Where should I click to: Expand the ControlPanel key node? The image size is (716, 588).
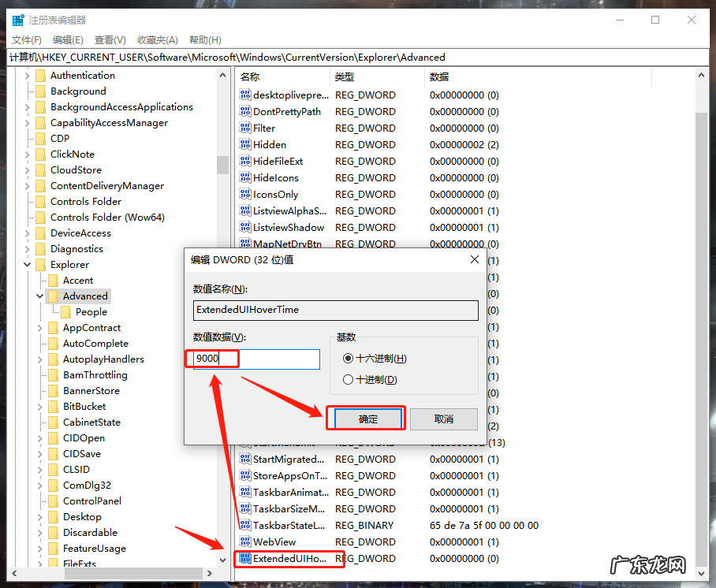(39, 501)
